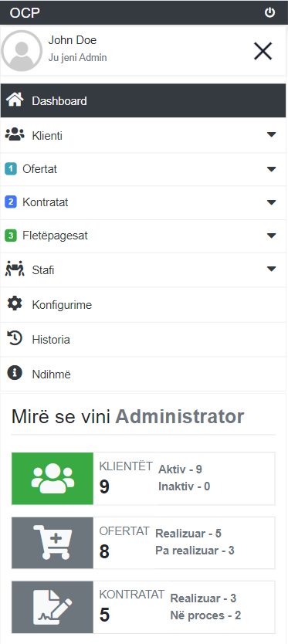
Task: Click the Ofertat shopping cart icon
Action: pos(53,543)
